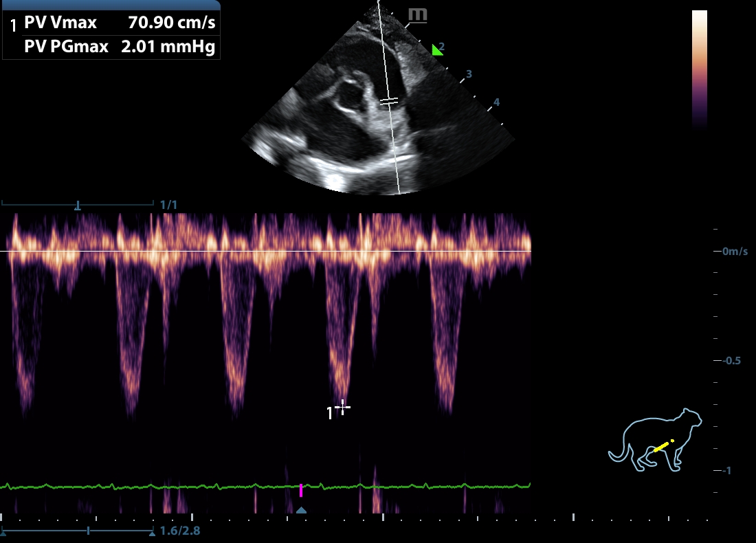Click the blue triangle time indicator under the ECG
The image size is (756, 543).
coord(301,509)
